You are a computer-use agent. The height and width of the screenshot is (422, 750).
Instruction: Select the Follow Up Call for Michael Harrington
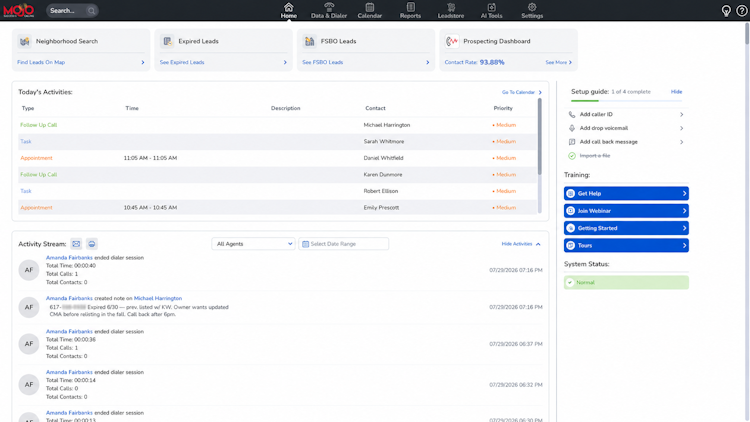click(x=277, y=125)
